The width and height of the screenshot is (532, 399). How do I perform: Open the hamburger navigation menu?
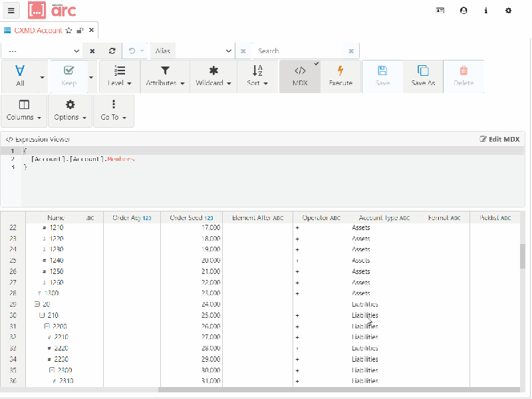click(x=11, y=11)
